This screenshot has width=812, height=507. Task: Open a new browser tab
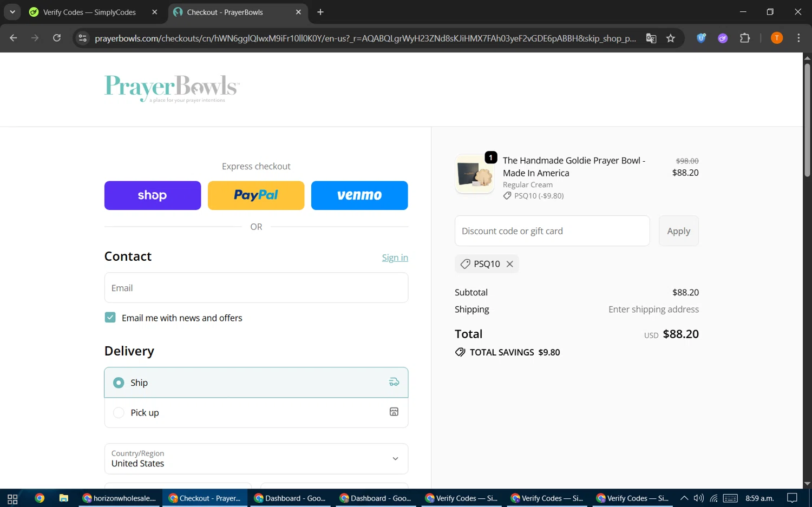pos(320,12)
